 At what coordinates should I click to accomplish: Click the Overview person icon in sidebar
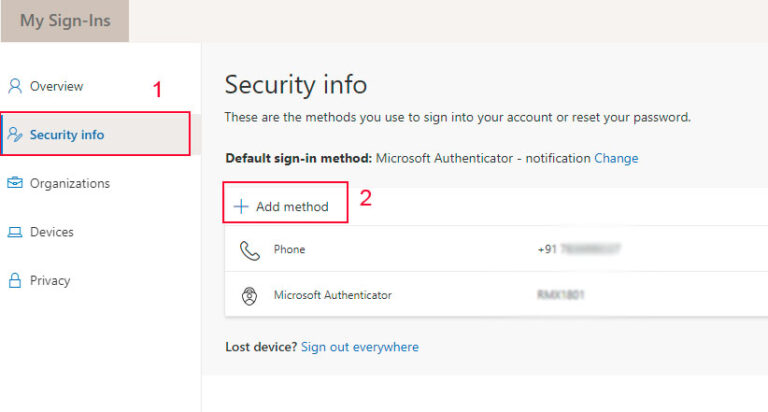point(15,86)
